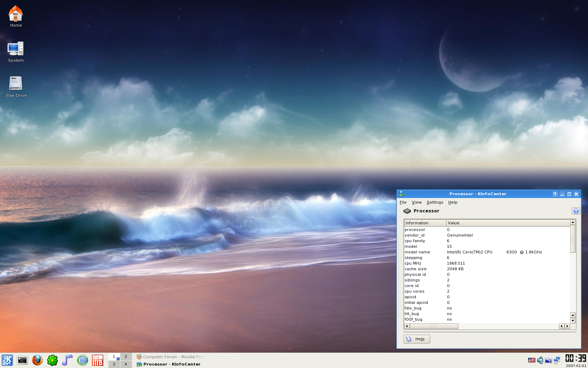The height and width of the screenshot is (368, 588).
Task: Click the date 2007-01-01 in the panel
Action: (576, 366)
